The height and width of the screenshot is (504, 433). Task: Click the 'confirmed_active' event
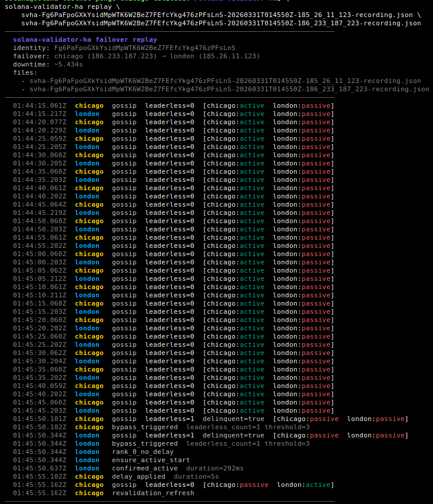(145, 468)
